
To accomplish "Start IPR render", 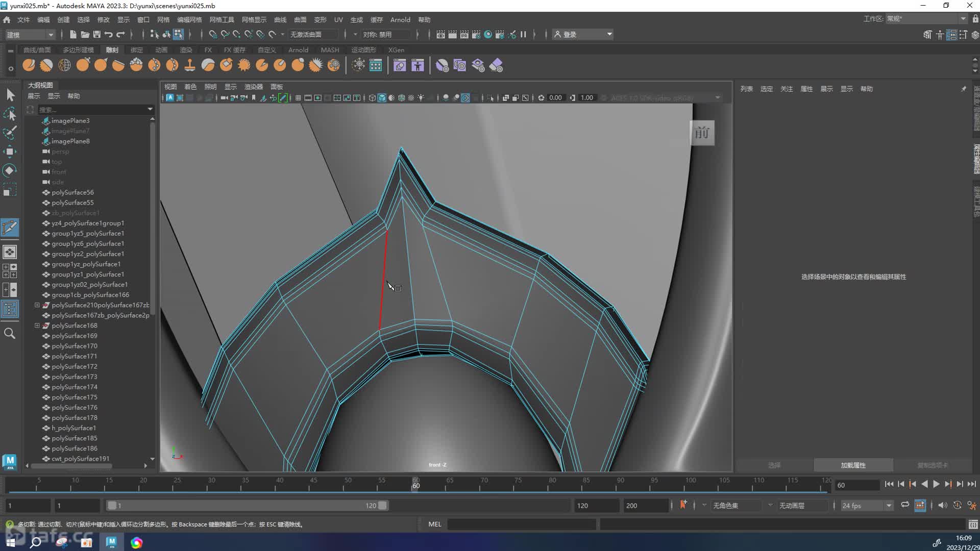I will coord(464,34).
